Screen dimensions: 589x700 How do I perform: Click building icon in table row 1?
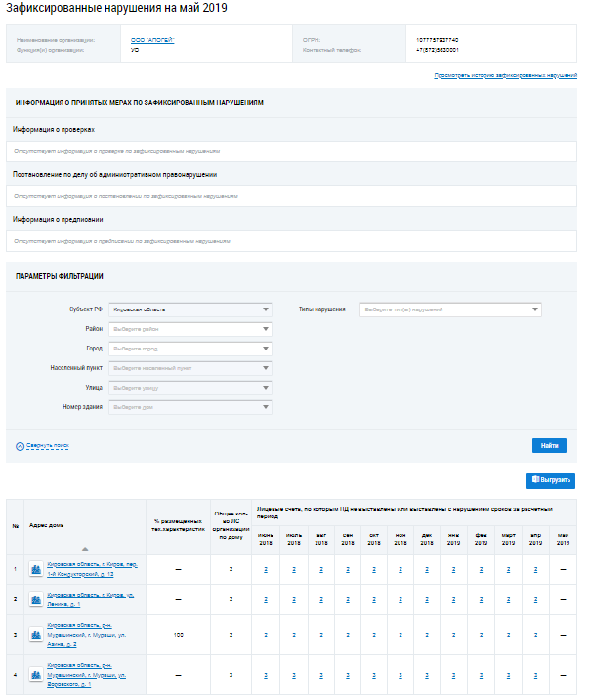pyautogui.click(x=36, y=568)
